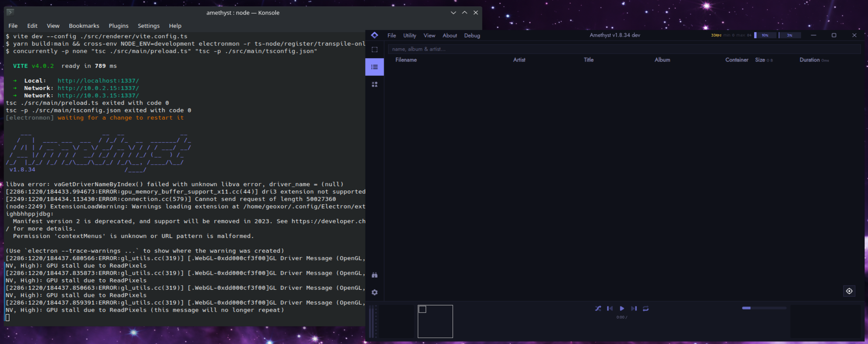Viewport: 868px width, 344px height.
Task: Toggle the visibility eye icon above playback bar
Action: (x=850, y=291)
